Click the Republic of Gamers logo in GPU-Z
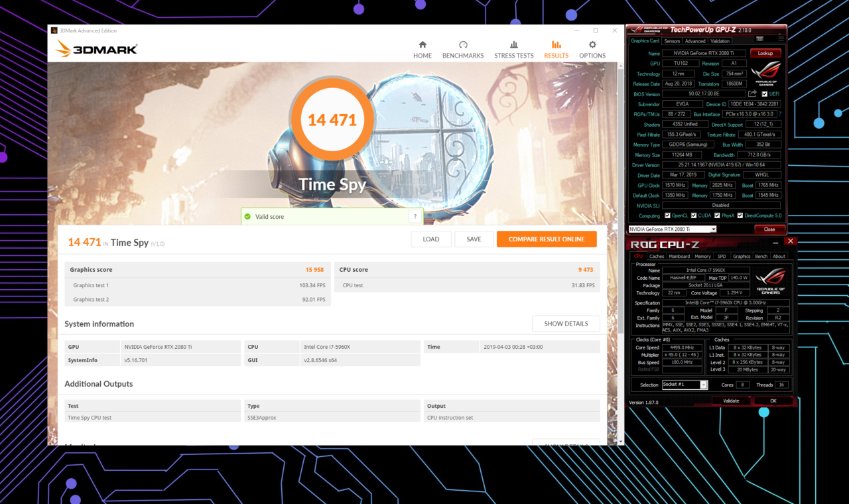This screenshot has height=504, width=849. (x=766, y=73)
